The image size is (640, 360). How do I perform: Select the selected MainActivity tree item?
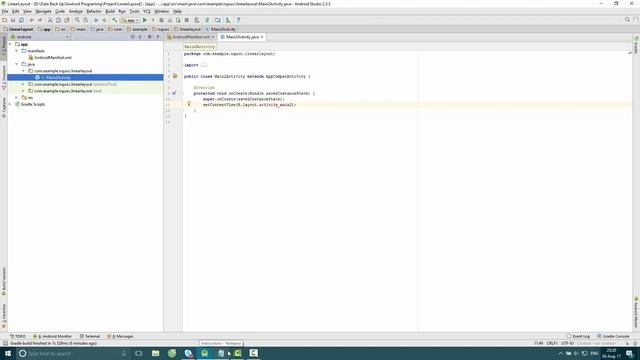point(85,77)
